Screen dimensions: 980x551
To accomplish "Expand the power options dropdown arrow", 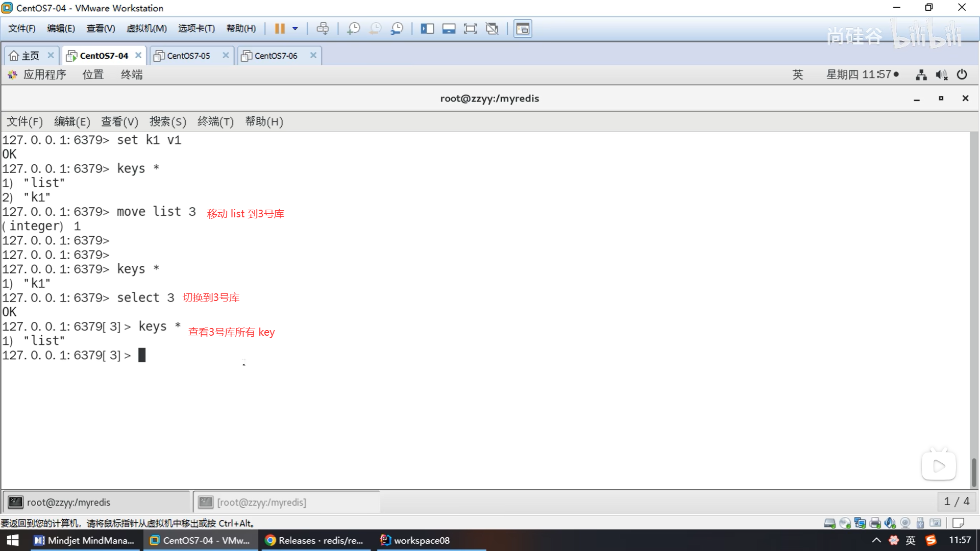I will pos(295,29).
